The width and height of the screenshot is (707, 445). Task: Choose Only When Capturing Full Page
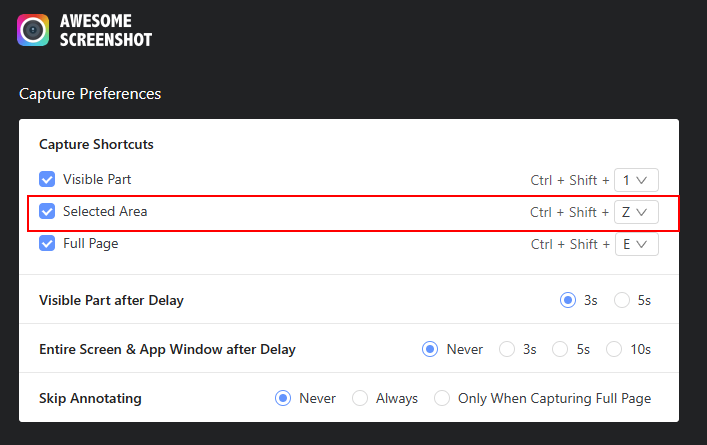click(442, 398)
